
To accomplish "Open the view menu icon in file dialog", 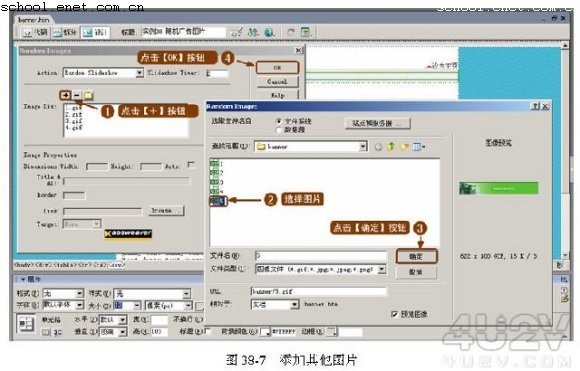I will (x=419, y=147).
